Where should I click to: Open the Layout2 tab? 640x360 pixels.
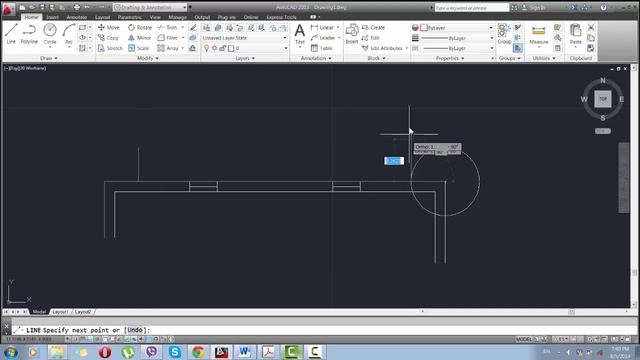point(83,312)
